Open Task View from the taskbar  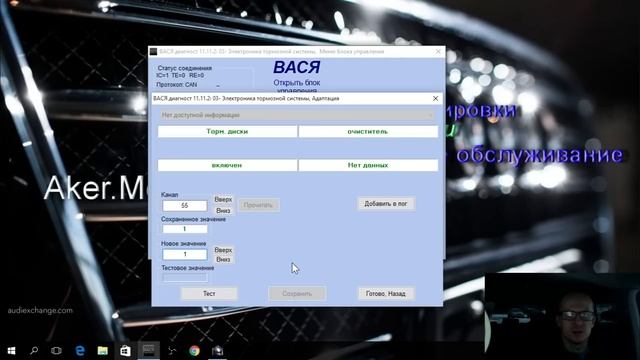pos(56,351)
